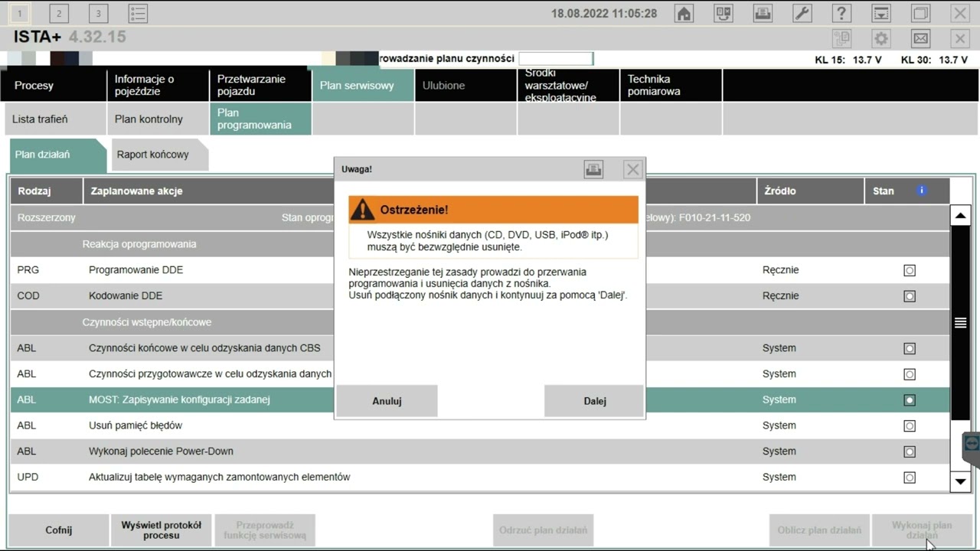
Task: Select the Programowanie DDE row
Action: click(479, 270)
